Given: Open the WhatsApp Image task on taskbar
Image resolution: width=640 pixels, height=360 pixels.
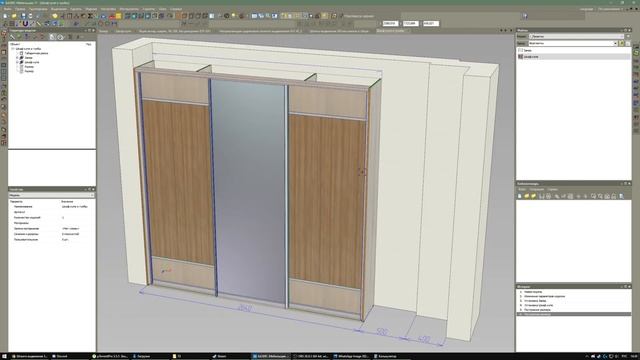Looking at the screenshot, I should (351, 356).
